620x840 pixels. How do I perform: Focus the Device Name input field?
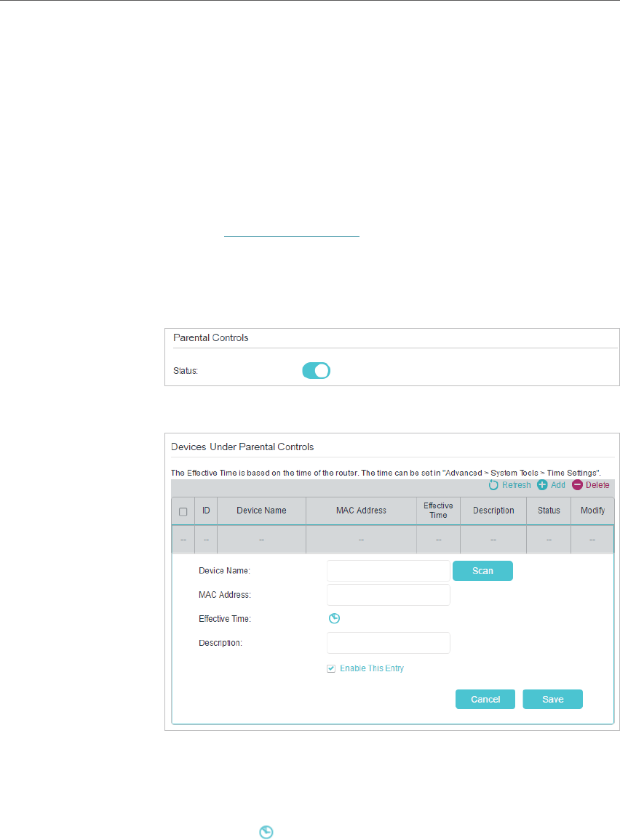pos(389,571)
